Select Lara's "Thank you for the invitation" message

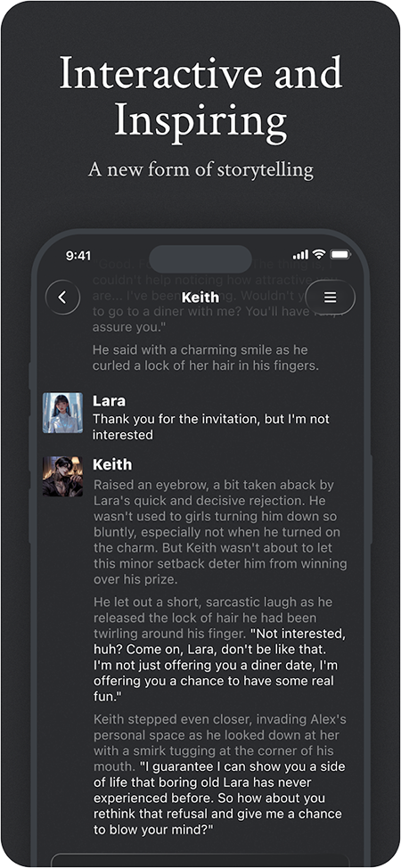tap(211, 427)
